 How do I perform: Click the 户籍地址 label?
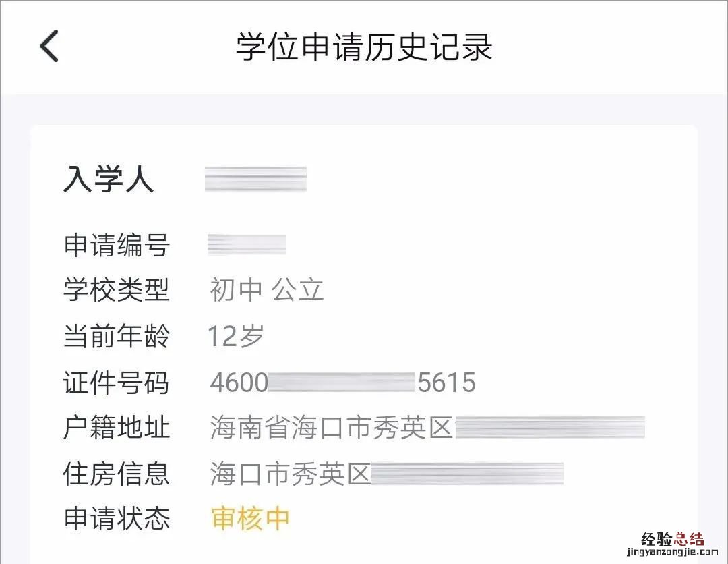(116, 428)
